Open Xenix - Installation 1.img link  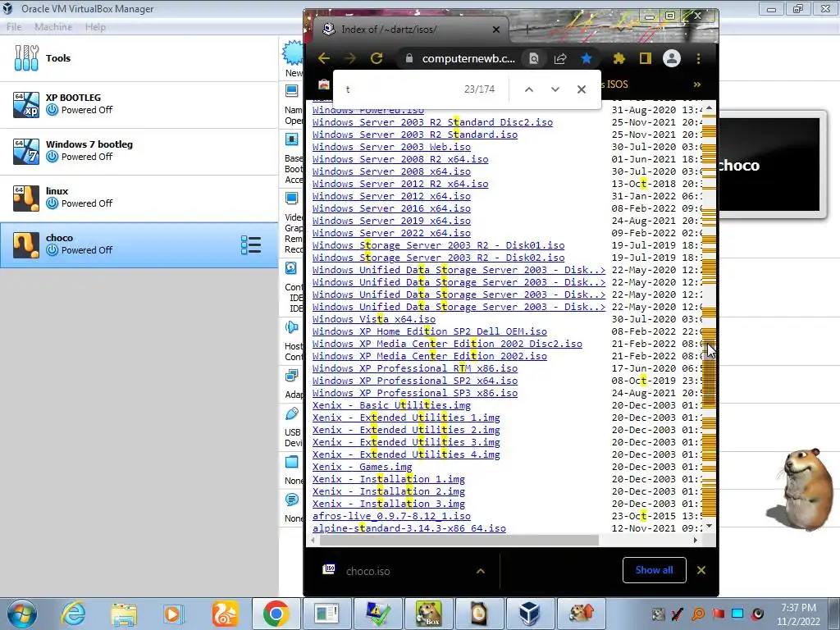[389, 479]
